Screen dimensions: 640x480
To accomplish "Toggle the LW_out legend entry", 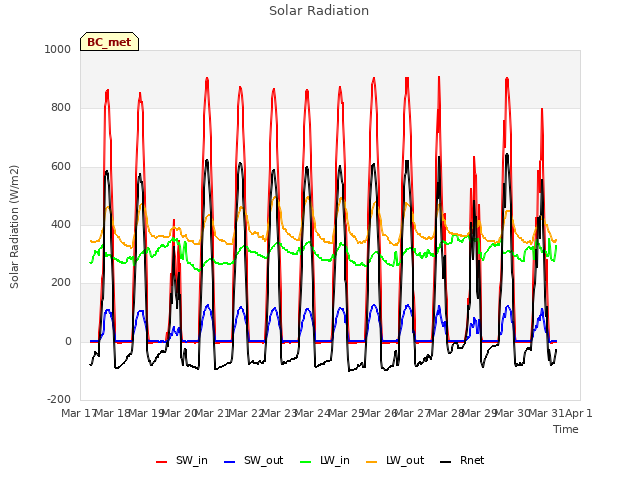I will point(395,460).
